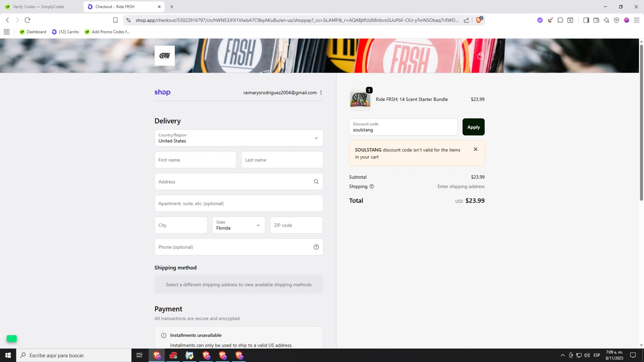Click the Enter shipping address text

[x=461, y=187]
